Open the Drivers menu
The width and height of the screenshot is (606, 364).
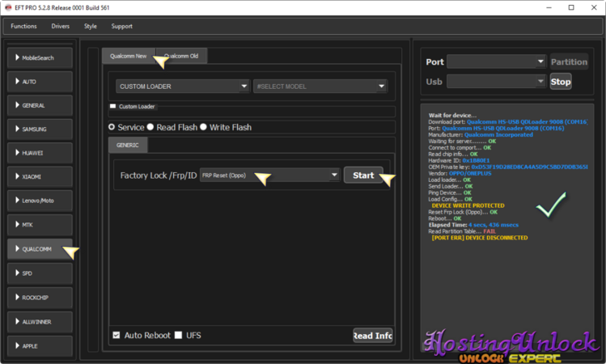click(61, 26)
